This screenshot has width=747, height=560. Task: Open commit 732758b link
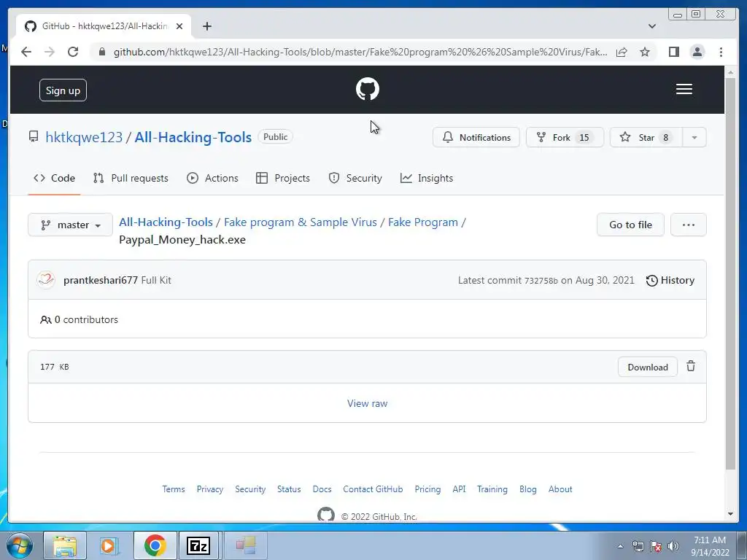click(541, 281)
